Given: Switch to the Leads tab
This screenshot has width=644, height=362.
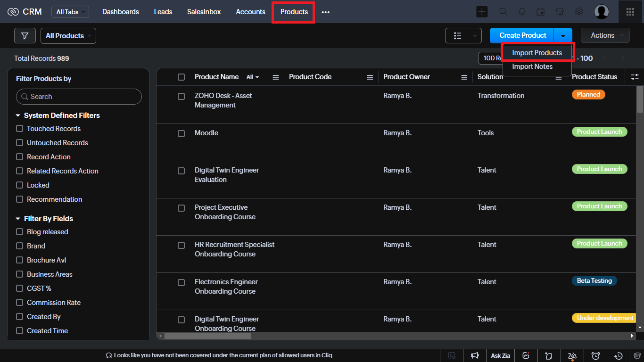Looking at the screenshot, I should click(x=163, y=12).
